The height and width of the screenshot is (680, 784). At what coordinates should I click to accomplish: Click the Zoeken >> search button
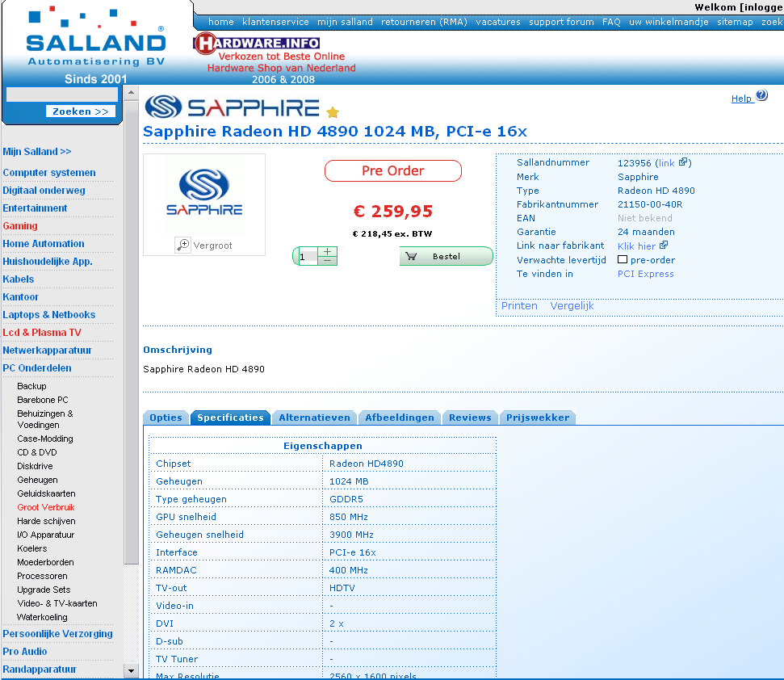pos(81,111)
